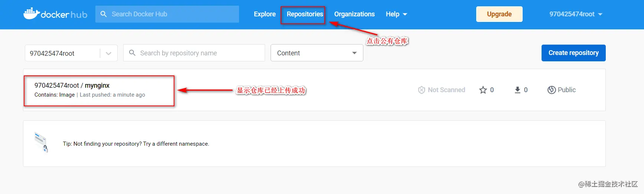The height and width of the screenshot is (194, 644).
Task: Click the magnifier icon in repository name search
Action: pos(132,53)
